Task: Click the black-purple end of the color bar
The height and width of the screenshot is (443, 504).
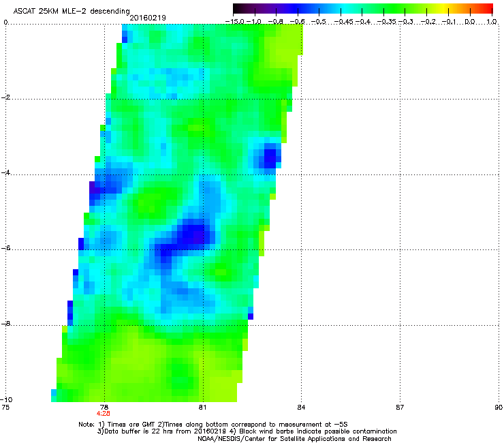Action: 240,9
